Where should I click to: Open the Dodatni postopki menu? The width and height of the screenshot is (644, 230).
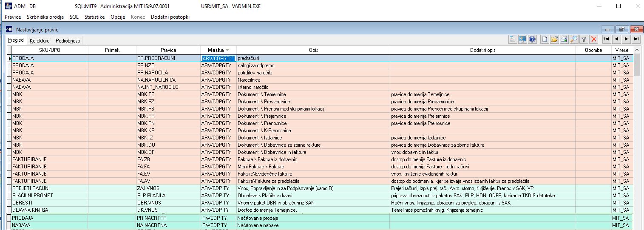coord(170,17)
